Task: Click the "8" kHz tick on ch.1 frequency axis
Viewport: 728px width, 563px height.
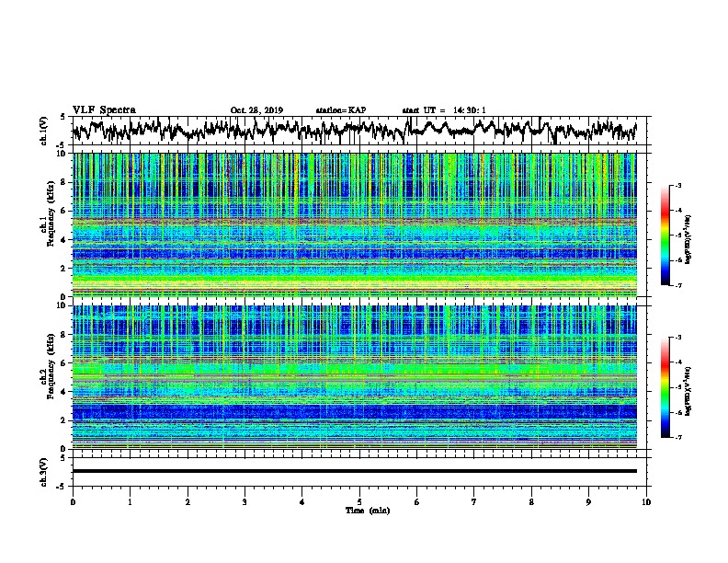Action: point(64,182)
